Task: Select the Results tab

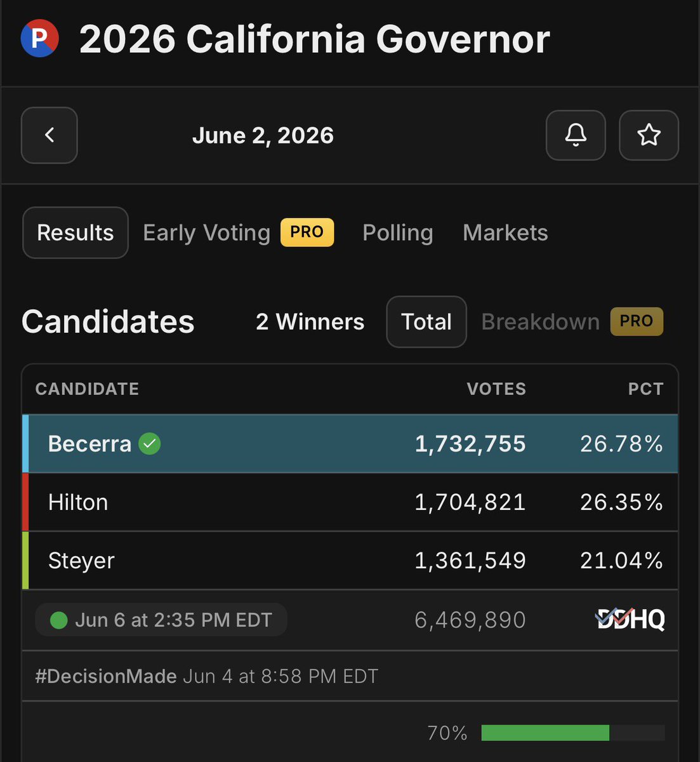Action: pos(76,232)
